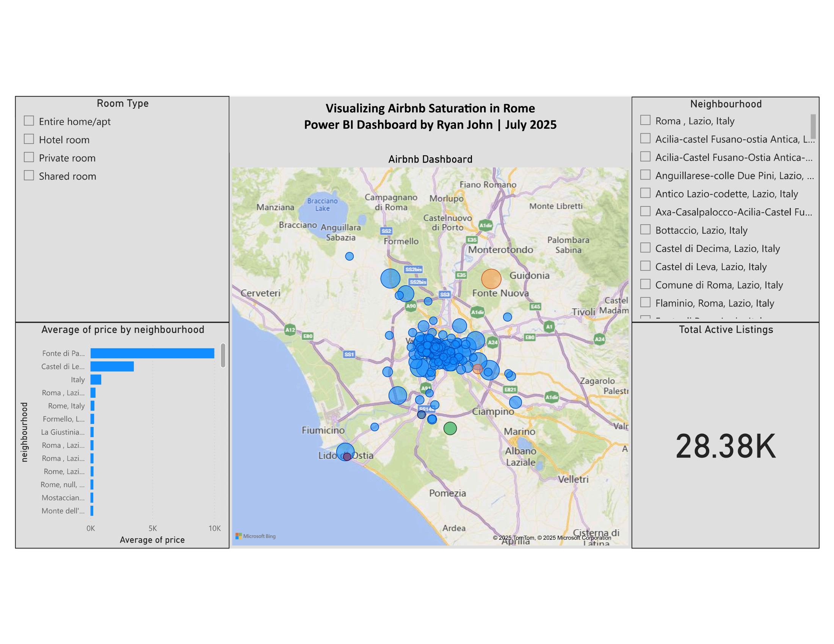The width and height of the screenshot is (834, 644).
Task: Click the Total Active Listings title
Action: tap(726, 330)
